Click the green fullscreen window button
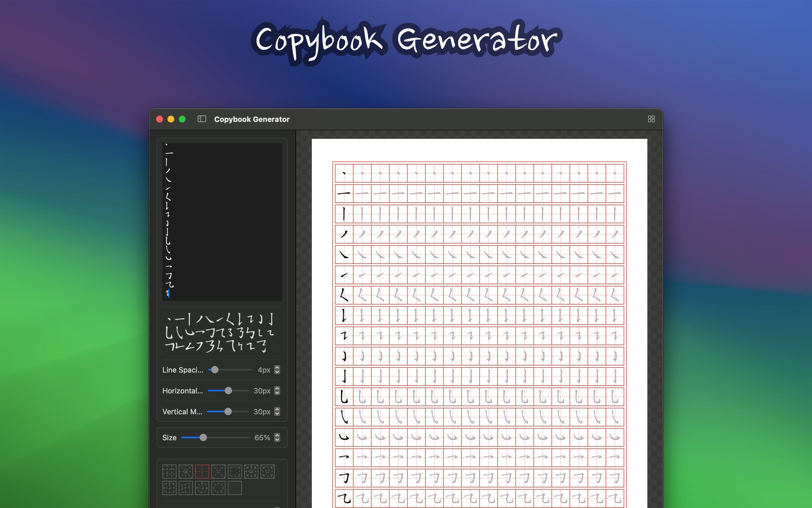The width and height of the screenshot is (812, 508). 182,119
